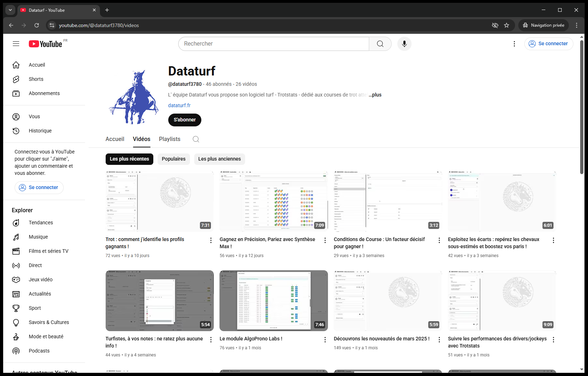Open Films et séries TV
The image size is (588, 376).
[44, 251]
